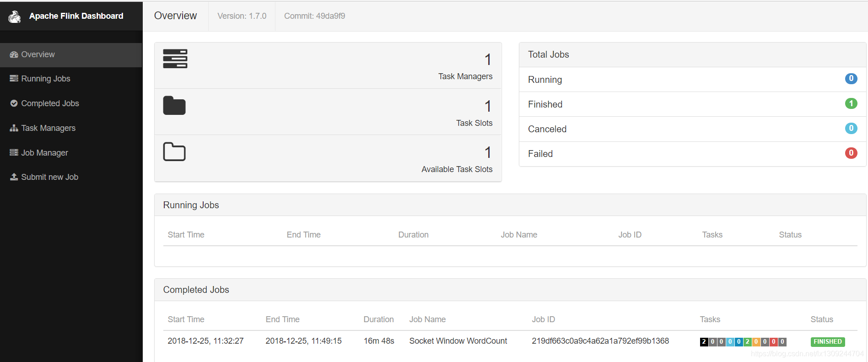Click the Completed Jobs check-circle icon in sidebar
Image resolution: width=868 pixels, height=362 pixels.
pos(14,103)
